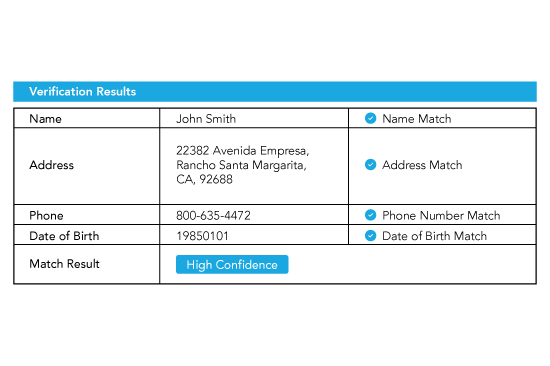550x366 pixels.
Task: Click the Name Match checkmark icon
Action: [x=370, y=119]
